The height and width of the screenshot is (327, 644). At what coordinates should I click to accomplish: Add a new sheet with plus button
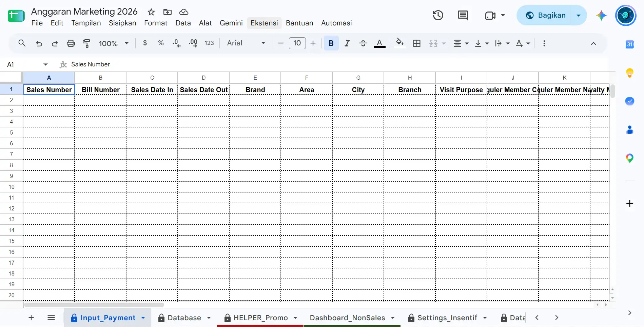click(31, 318)
